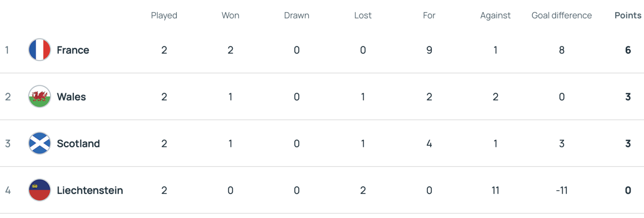
Task: Click Liechtenstein's Against value of 11
Action: [496, 190]
